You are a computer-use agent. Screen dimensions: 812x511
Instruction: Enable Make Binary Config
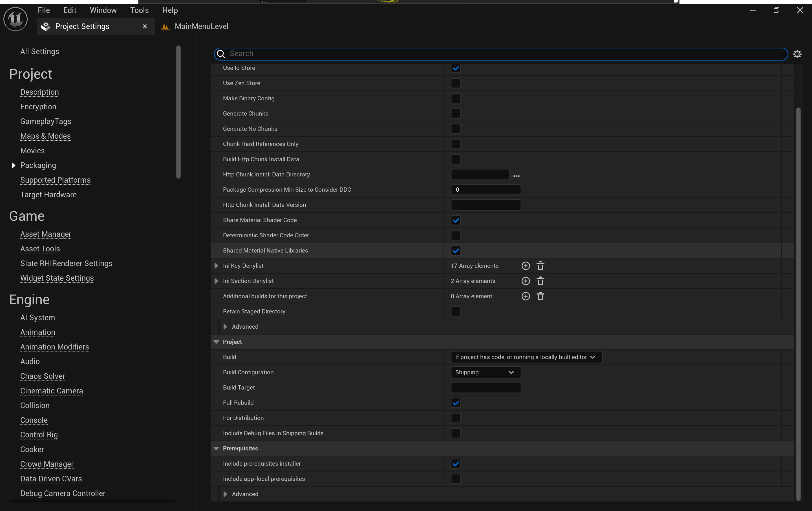click(456, 98)
